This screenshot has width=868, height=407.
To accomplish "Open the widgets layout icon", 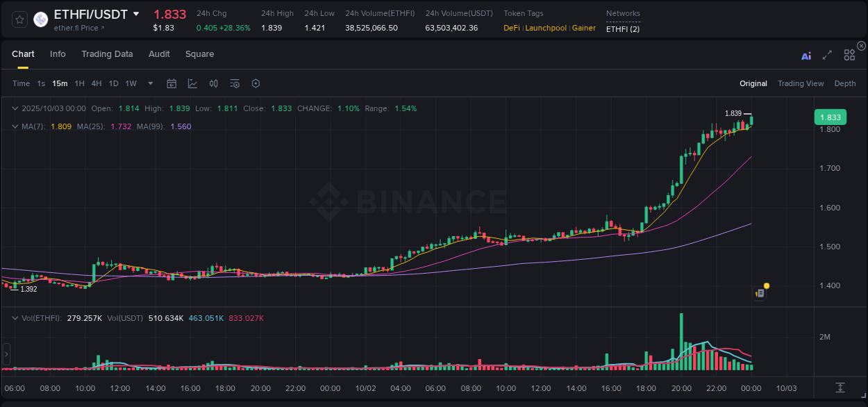I will tap(849, 55).
